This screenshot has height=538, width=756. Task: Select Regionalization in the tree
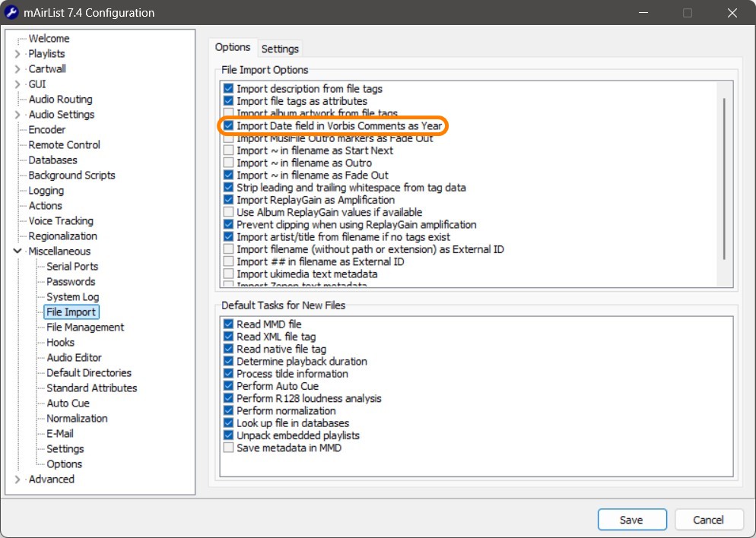point(62,236)
